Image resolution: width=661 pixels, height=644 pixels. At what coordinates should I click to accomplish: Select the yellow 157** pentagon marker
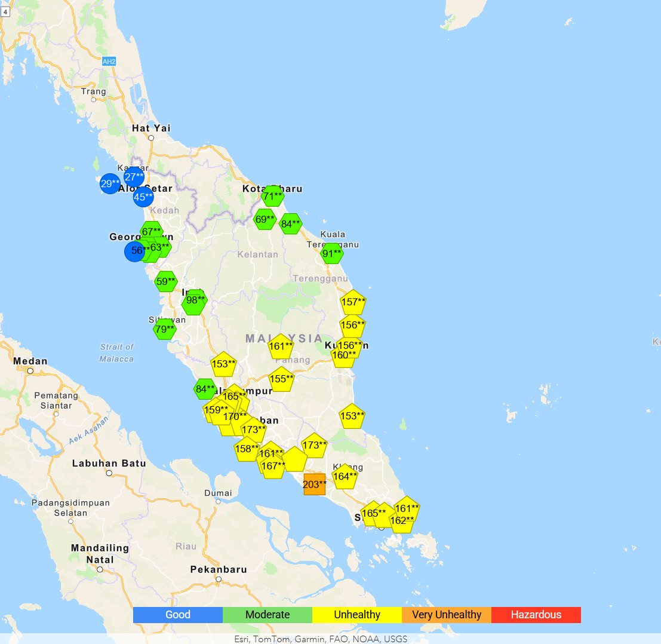click(x=353, y=302)
